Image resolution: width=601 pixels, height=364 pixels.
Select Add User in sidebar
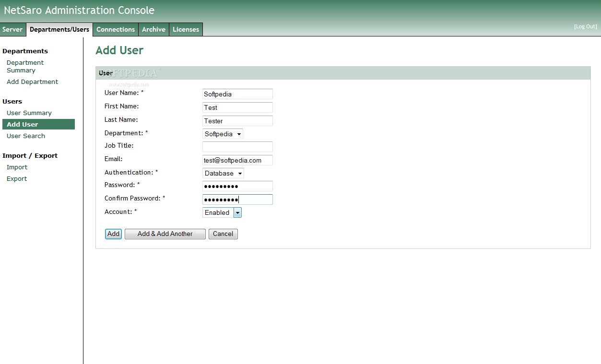(x=38, y=124)
